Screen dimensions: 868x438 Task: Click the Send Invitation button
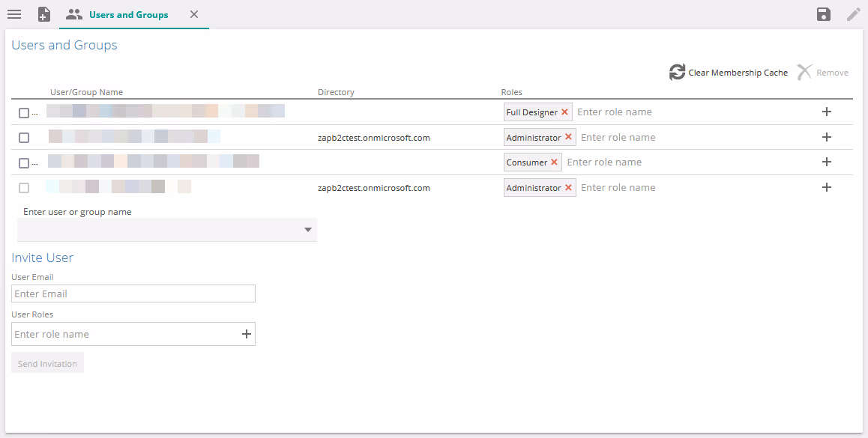[x=47, y=364]
